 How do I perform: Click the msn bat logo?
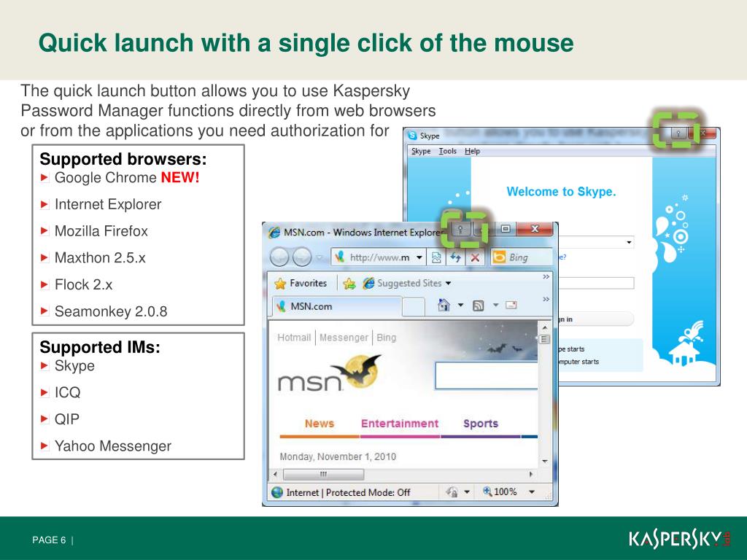click(x=329, y=373)
